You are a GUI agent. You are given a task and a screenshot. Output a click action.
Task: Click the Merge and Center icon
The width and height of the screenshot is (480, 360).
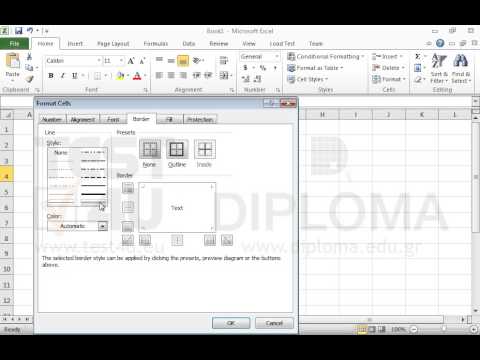[224, 76]
